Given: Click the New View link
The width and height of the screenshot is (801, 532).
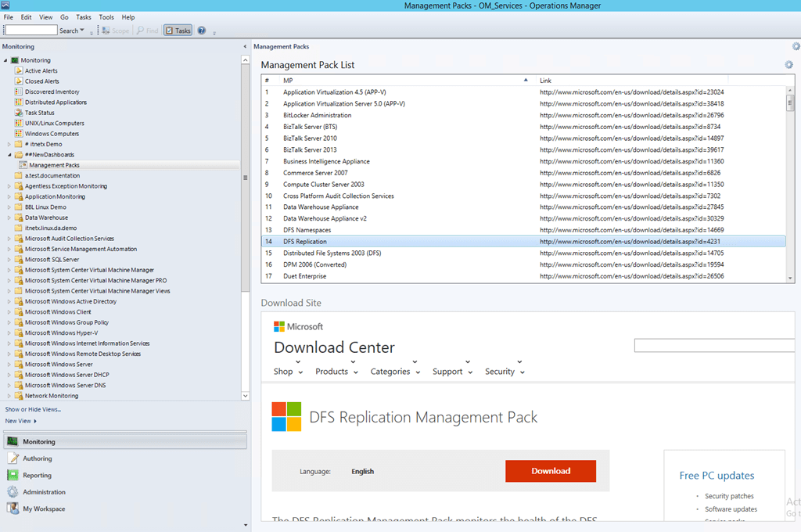Looking at the screenshot, I should coord(21,421).
